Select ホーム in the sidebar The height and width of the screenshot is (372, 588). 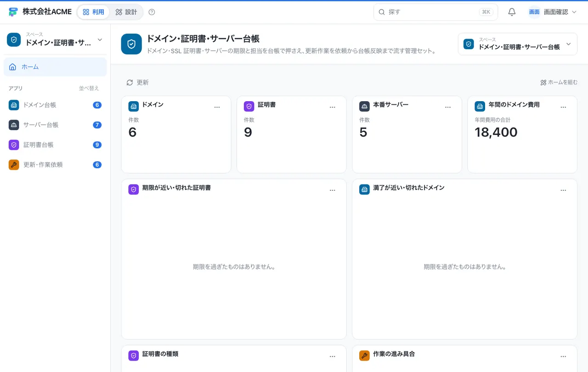pos(55,67)
